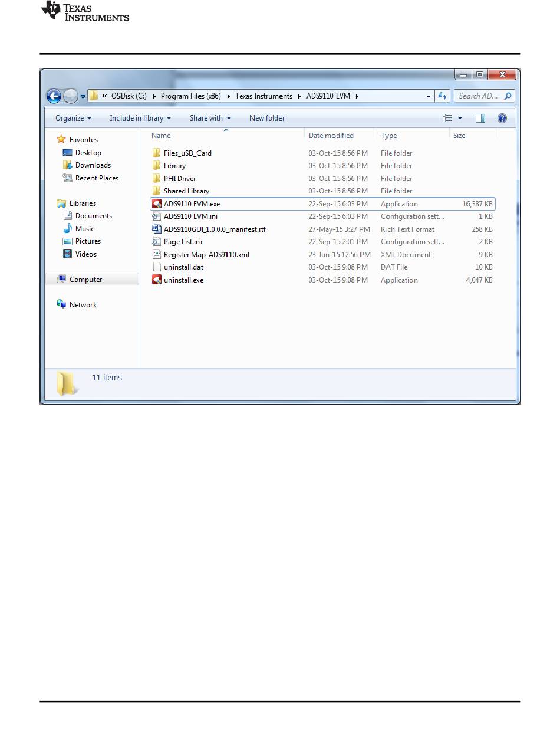Click the Library folder icon

point(156,166)
